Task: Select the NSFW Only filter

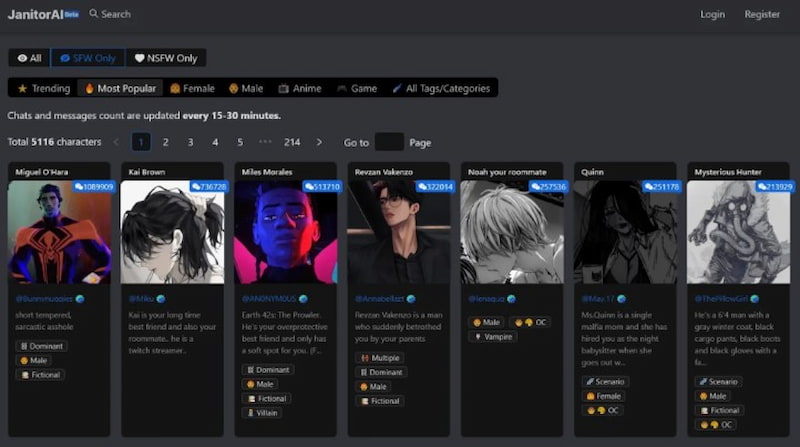Action: (166, 58)
